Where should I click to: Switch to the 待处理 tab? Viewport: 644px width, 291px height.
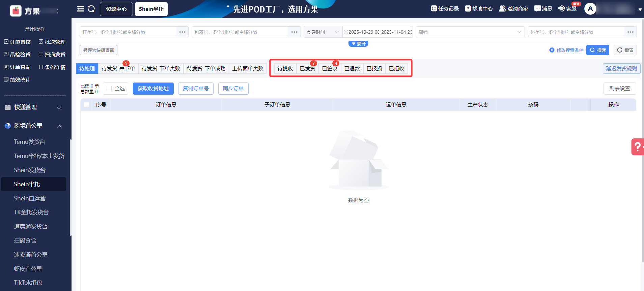pyautogui.click(x=87, y=68)
